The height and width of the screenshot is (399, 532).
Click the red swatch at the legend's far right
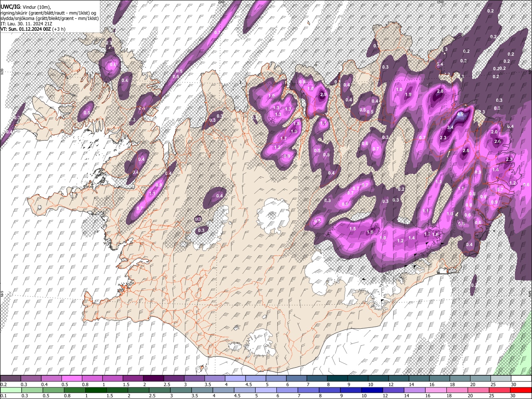pyautogui.click(x=521, y=390)
